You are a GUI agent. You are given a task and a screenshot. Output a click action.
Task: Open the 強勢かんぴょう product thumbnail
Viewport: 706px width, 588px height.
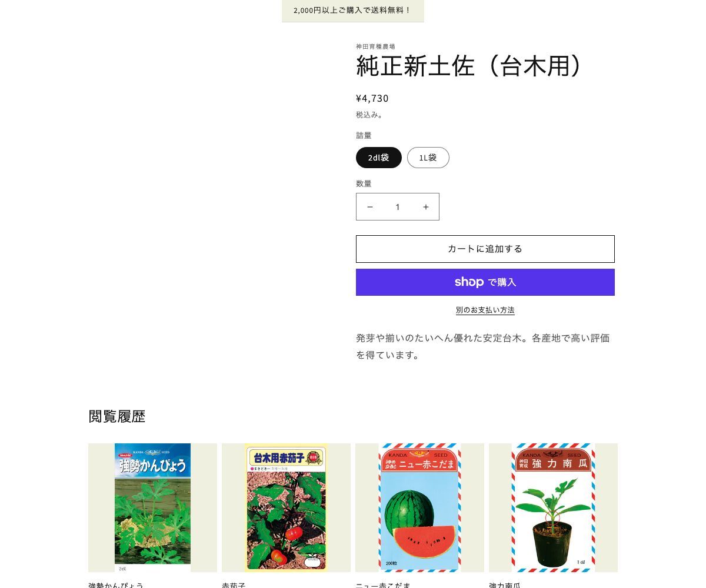[x=152, y=507]
